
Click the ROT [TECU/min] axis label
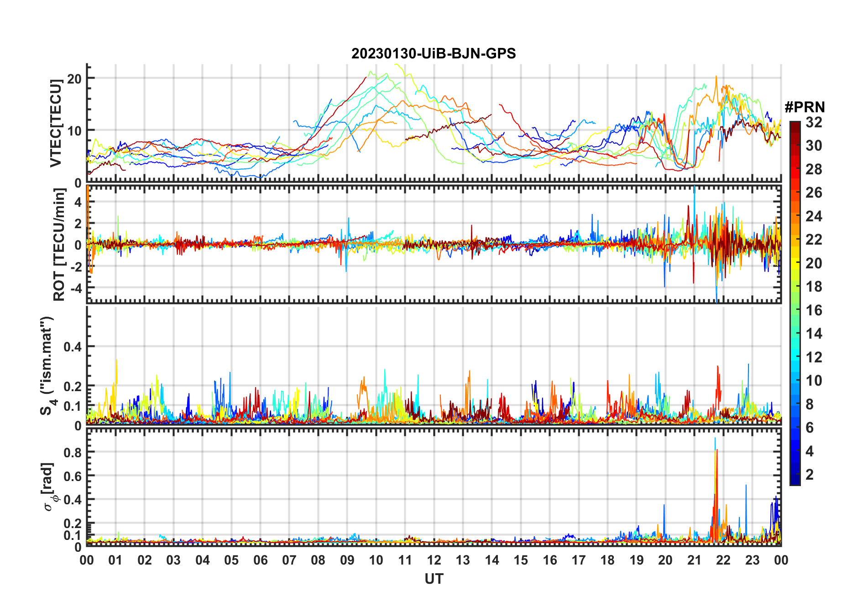coord(59,245)
